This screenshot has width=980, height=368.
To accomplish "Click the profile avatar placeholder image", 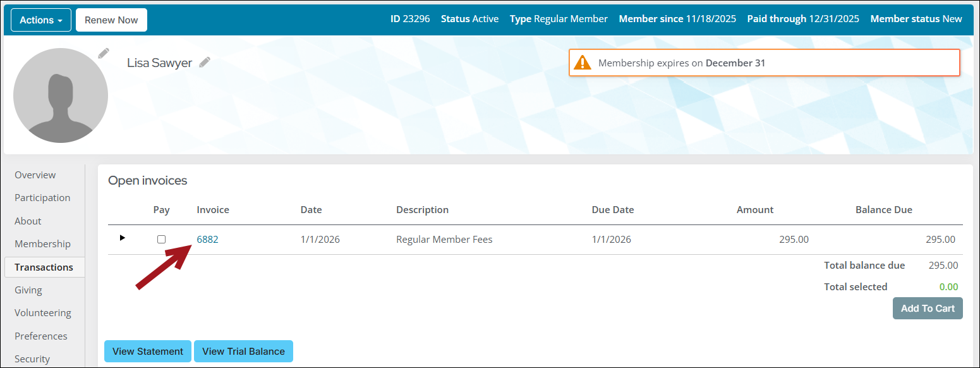I will point(61,95).
